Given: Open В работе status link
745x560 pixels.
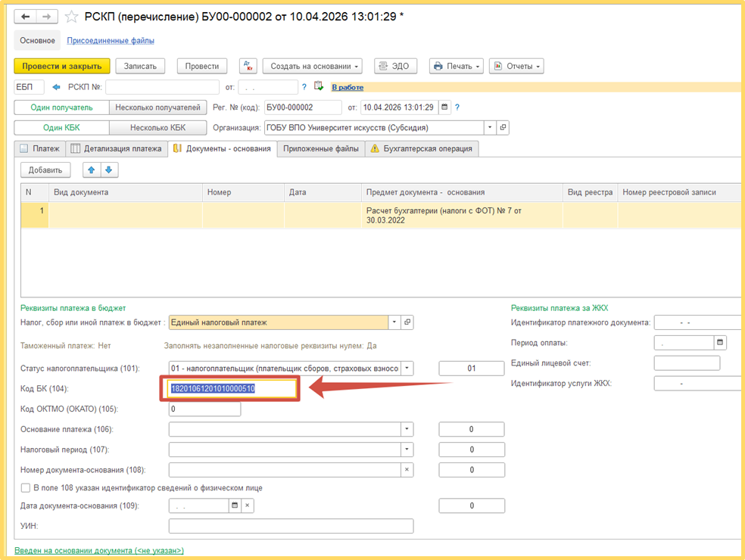Looking at the screenshot, I should pyautogui.click(x=348, y=87).
